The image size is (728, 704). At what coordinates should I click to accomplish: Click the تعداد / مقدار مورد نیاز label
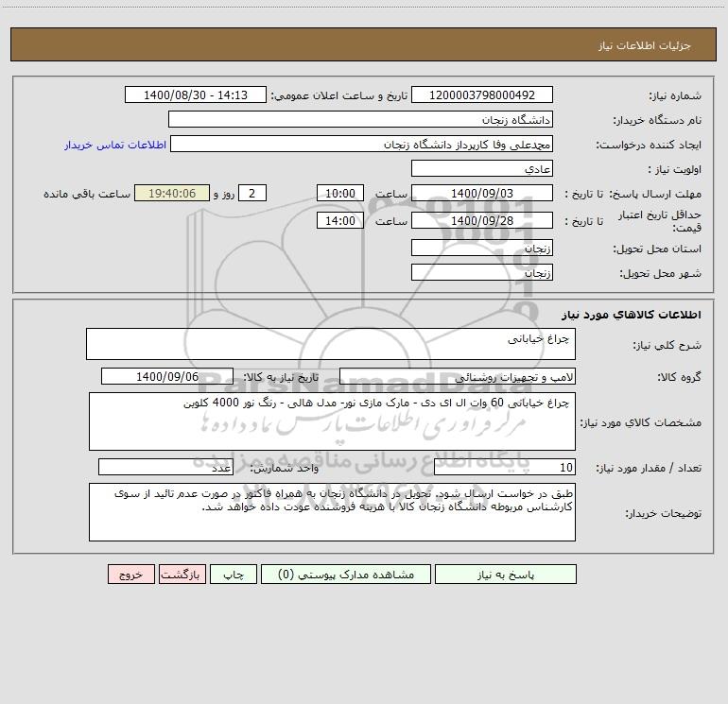(x=649, y=469)
